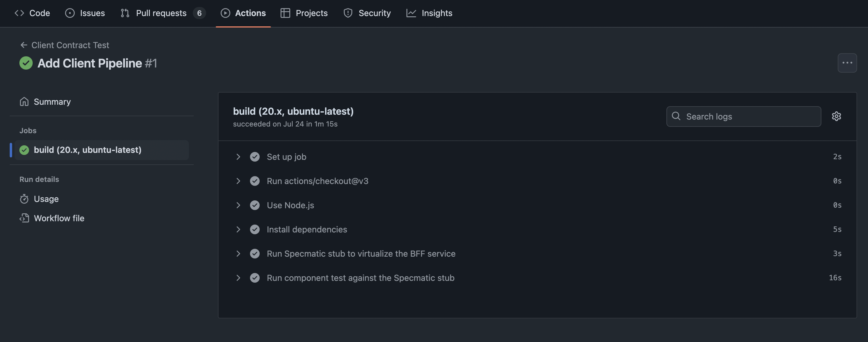Click the Usage stopwatch icon

(x=24, y=199)
